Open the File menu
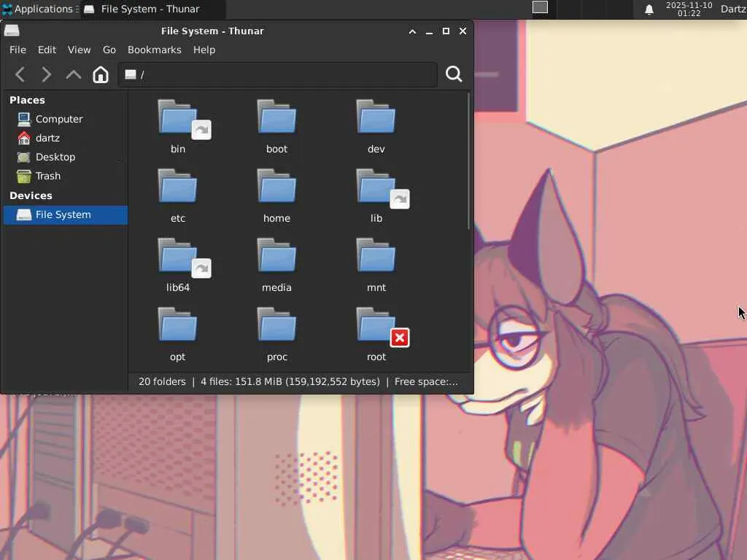The height and width of the screenshot is (560, 747). [18, 50]
